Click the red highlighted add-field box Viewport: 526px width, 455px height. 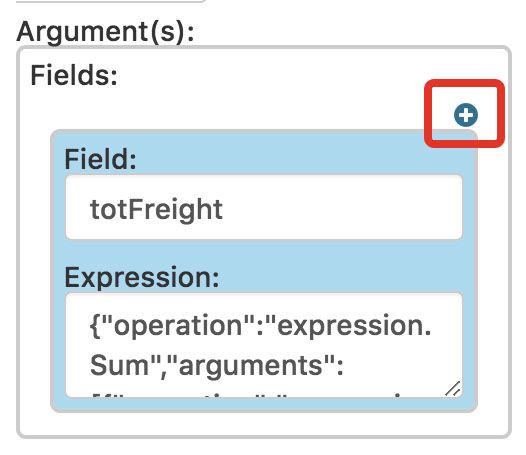(465, 113)
